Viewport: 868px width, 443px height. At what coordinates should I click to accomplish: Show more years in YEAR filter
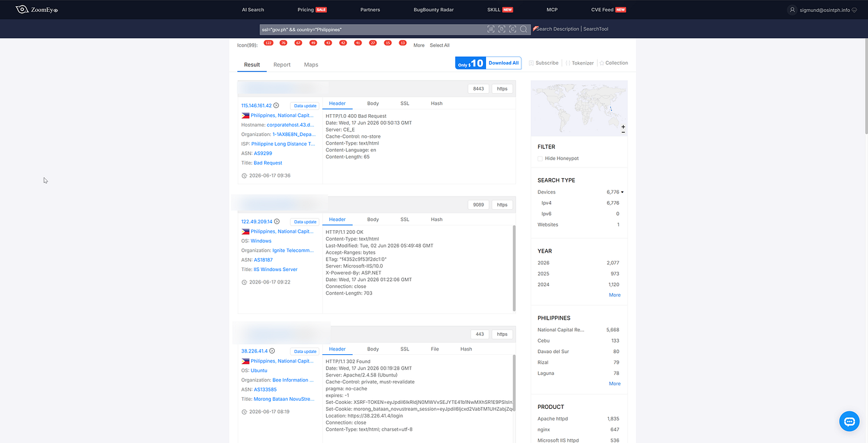(x=614, y=295)
